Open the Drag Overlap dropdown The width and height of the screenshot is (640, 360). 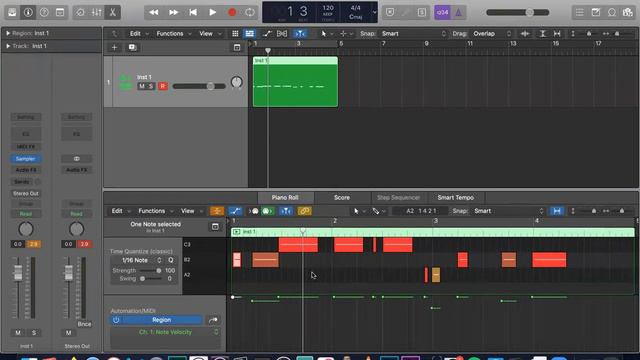(491, 33)
